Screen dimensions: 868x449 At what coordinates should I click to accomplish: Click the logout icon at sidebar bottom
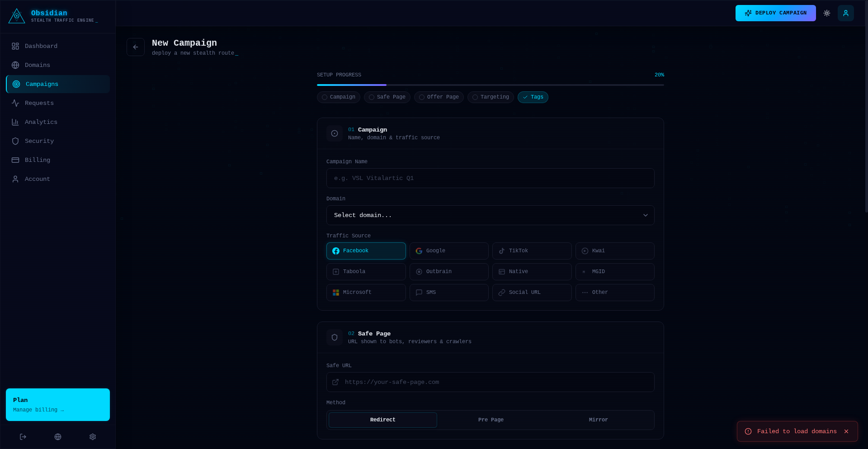pyautogui.click(x=23, y=437)
